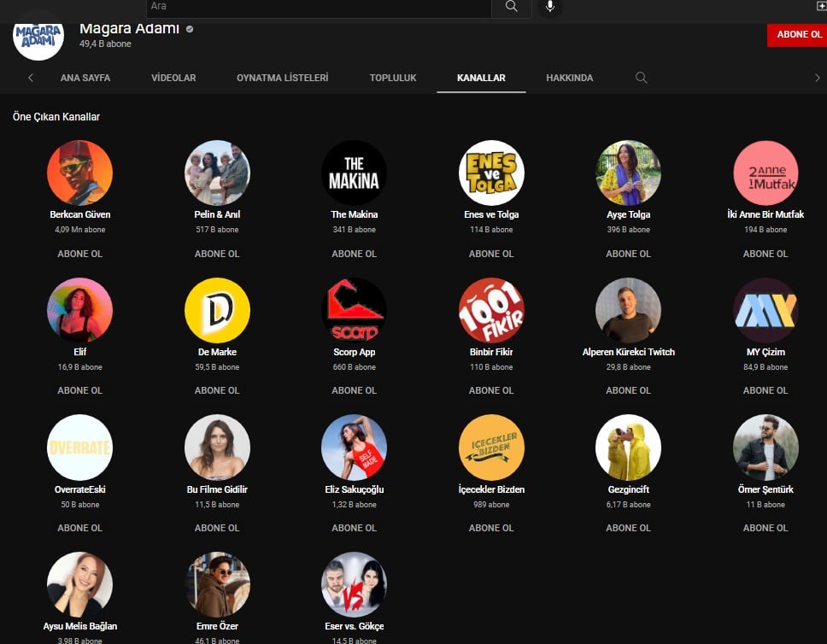Switch to the Hakkında tab
This screenshot has height=644, width=827.
tap(569, 78)
